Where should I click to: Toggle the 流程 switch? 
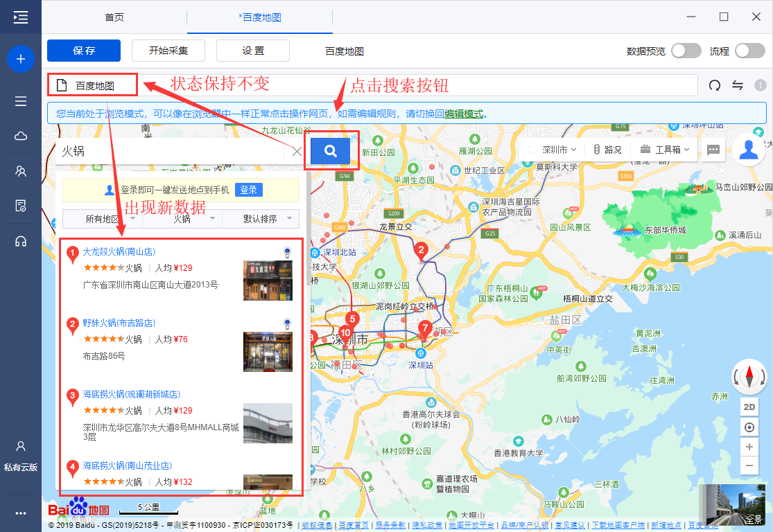pyautogui.click(x=750, y=51)
